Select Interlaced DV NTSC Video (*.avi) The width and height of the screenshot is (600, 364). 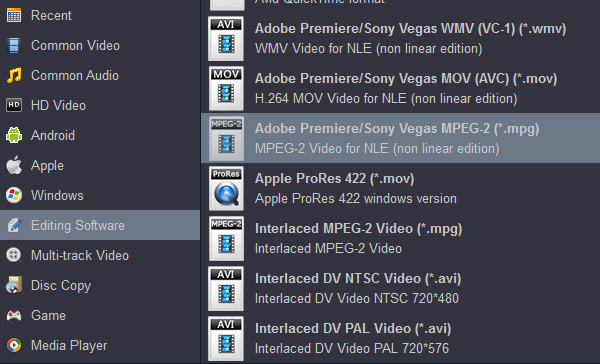point(400,288)
